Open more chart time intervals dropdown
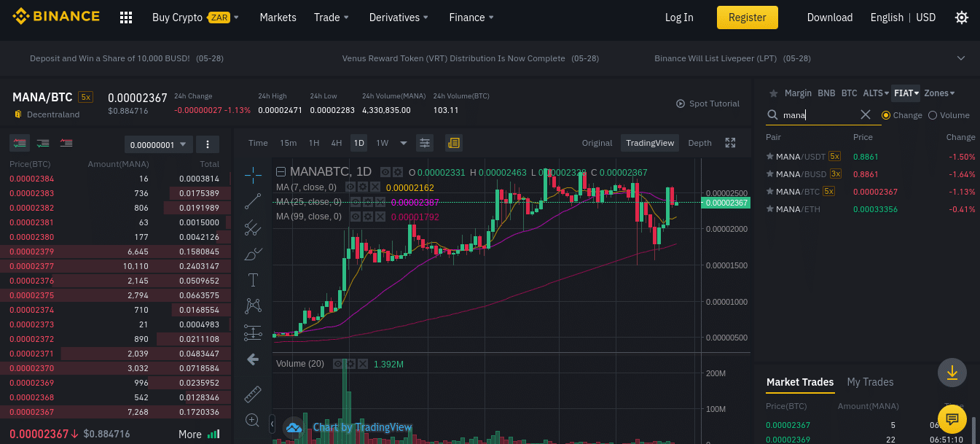Screen dimensions: 980x444 coord(404,143)
